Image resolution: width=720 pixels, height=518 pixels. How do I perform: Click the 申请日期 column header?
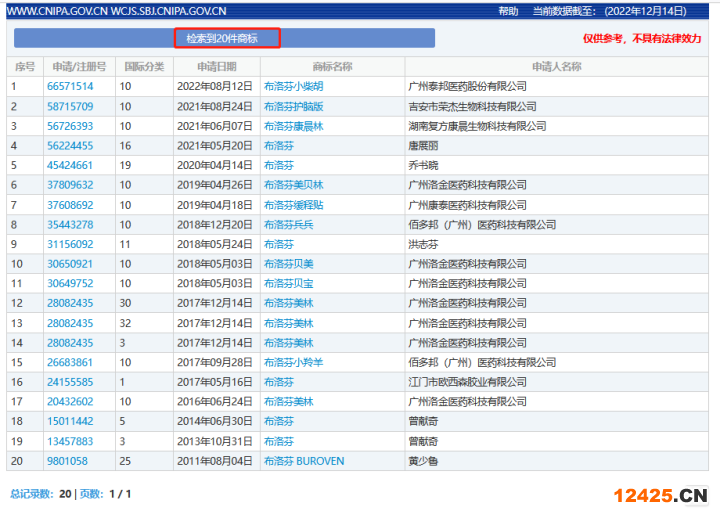(x=215, y=67)
